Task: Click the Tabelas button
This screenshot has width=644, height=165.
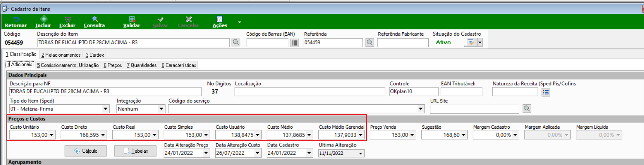Action: 135,151
